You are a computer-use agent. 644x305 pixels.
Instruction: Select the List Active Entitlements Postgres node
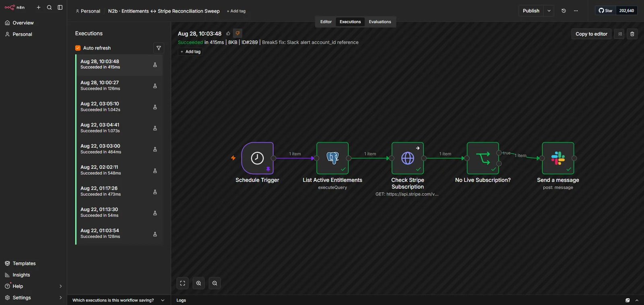tap(332, 158)
